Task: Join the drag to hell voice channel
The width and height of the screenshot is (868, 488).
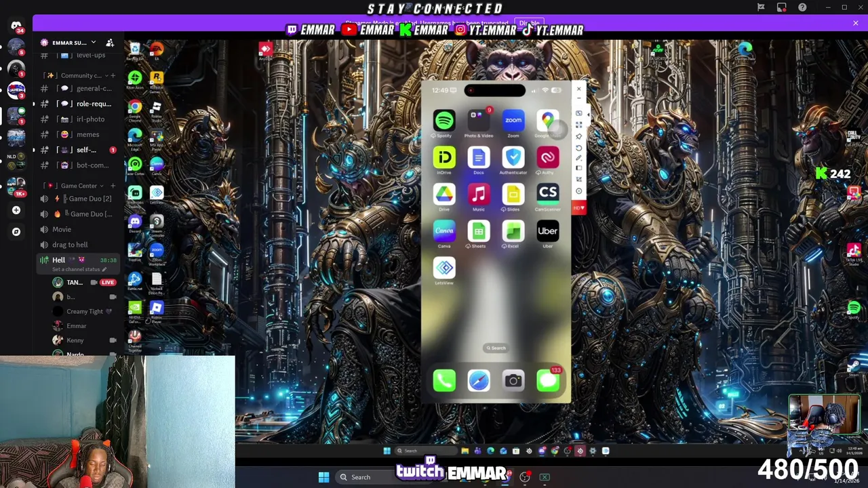Action: click(x=79, y=245)
